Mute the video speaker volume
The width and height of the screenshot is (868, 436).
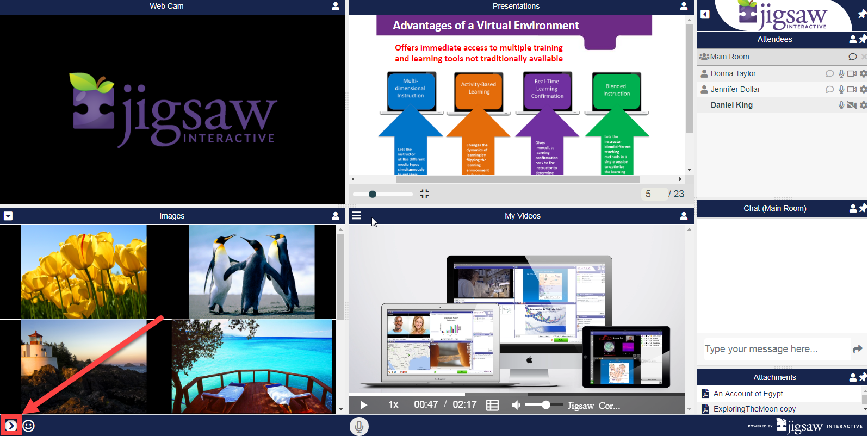click(516, 405)
